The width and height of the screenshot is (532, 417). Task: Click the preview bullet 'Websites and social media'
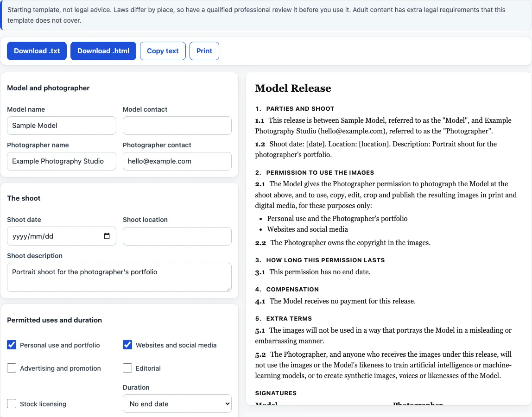click(x=307, y=229)
